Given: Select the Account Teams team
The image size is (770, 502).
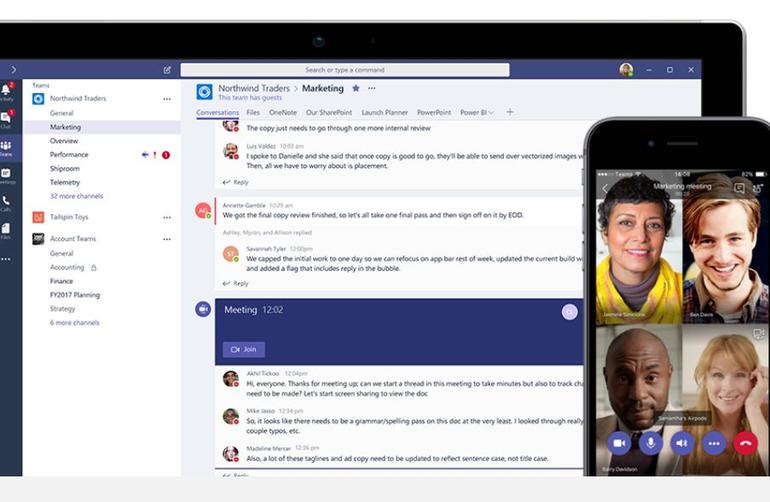Looking at the screenshot, I should point(73,239).
